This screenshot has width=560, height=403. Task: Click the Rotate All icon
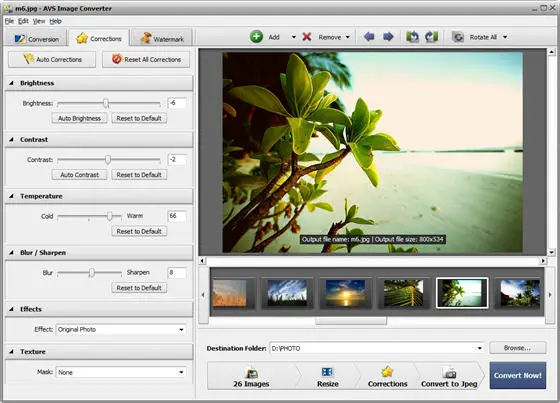tap(458, 37)
